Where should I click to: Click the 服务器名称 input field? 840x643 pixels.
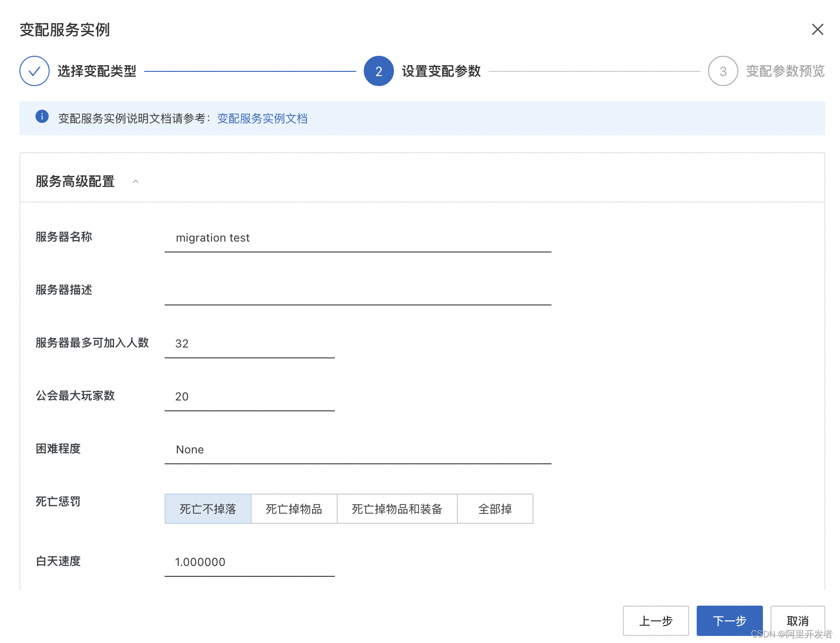pos(358,238)
